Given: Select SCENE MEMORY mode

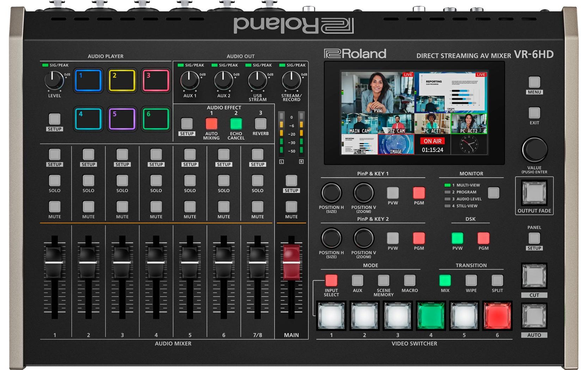Looking at the screenshot, I should [x=384, y=280].
